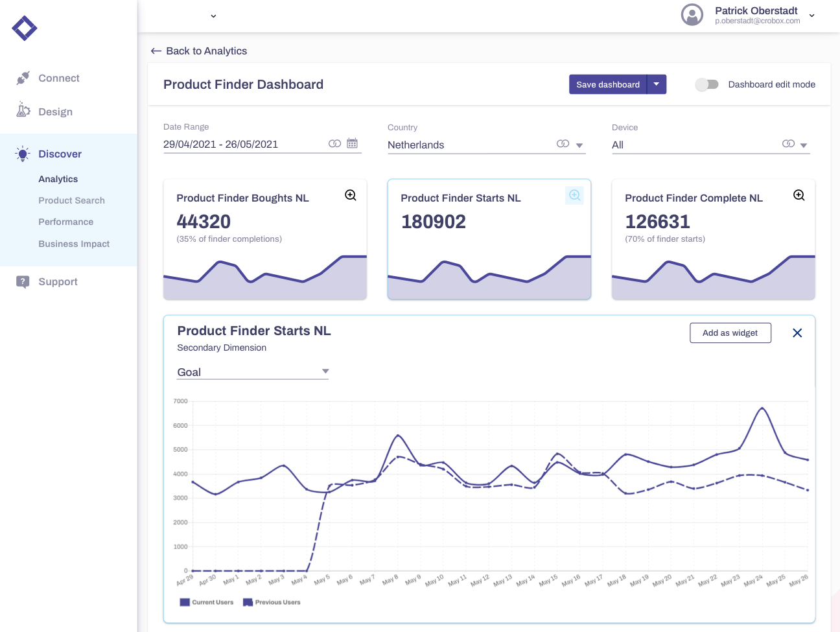The image size is (840, 632).
Task: Expand the Country dropdown
Action: (x=579, y=144)
